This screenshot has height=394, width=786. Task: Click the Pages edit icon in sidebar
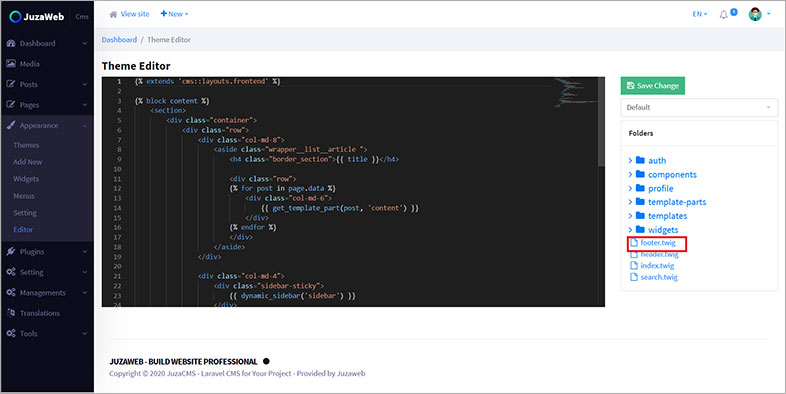click(x=11, y=105)
